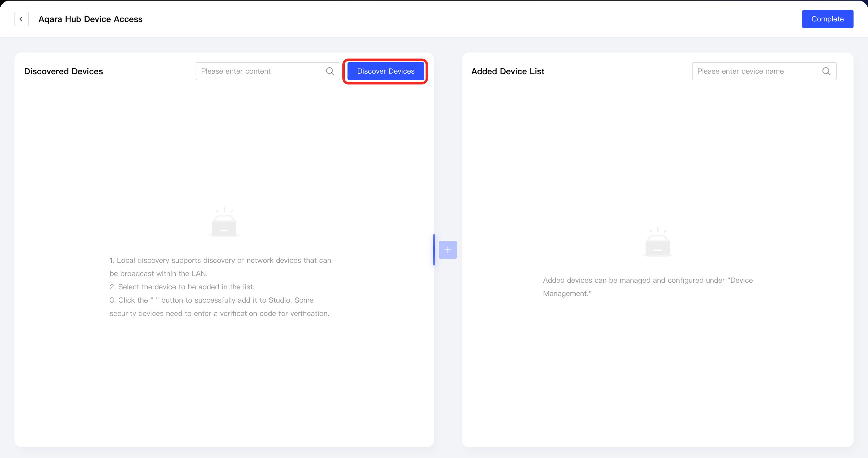Click the 'Added devices can be managed' hint text
The image size is (868, 458).
tap(648, 280)
